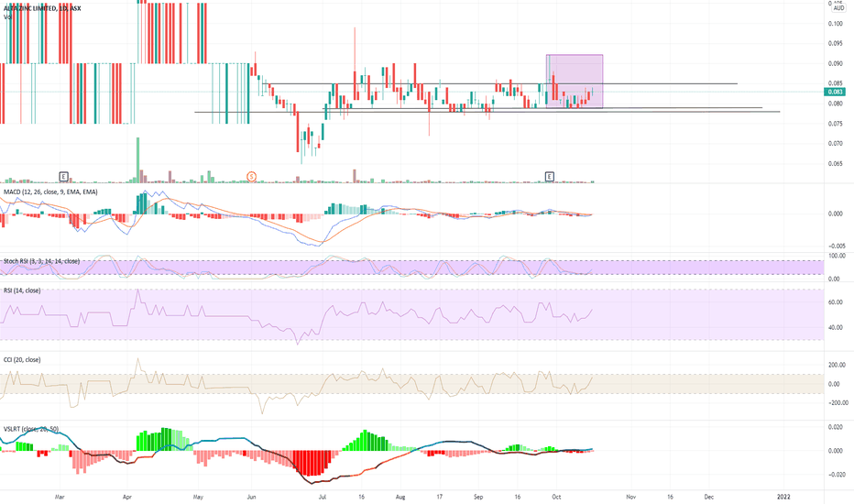Select the RSI (14, close) legend
Screen dimensions: 854x504
[x=22, y=290]
